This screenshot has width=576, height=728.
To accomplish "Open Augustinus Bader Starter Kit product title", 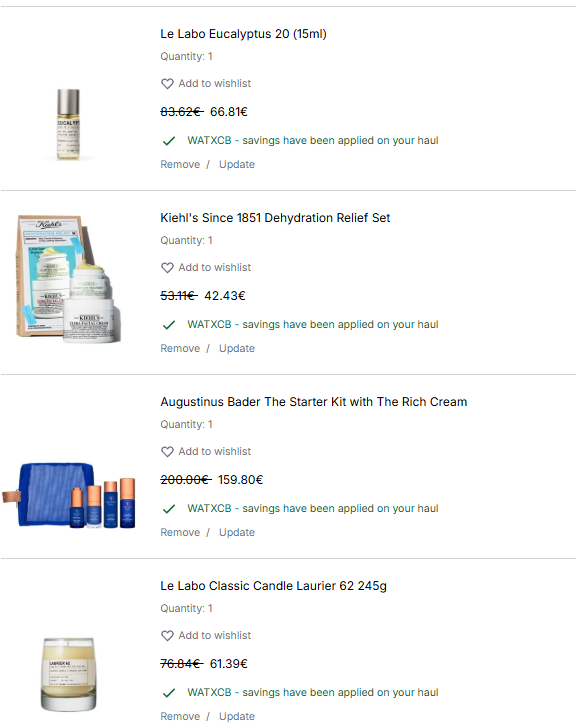I will coord(314,402).
